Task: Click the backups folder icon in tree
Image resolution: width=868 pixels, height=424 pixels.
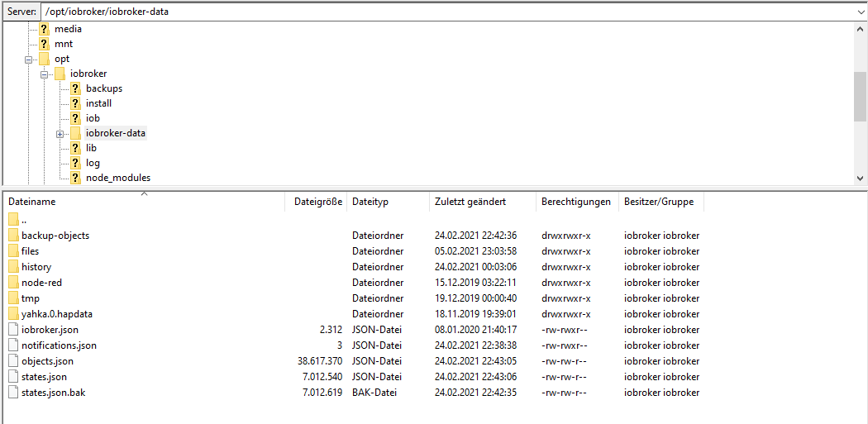Action: click(76, 88)
